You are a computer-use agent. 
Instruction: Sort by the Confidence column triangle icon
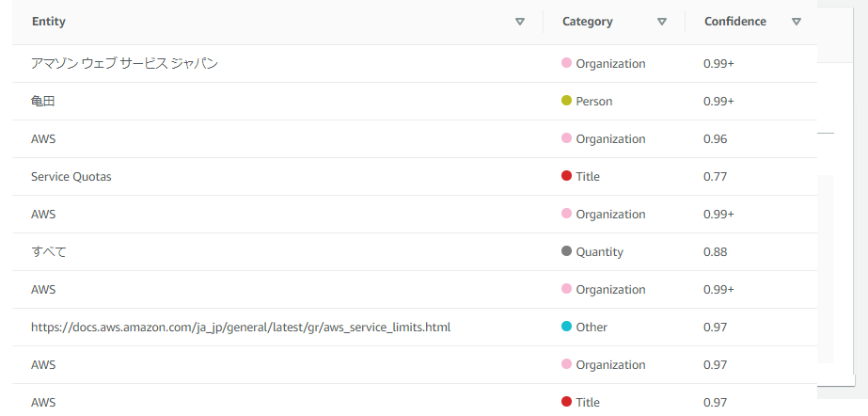pos(796,22)
